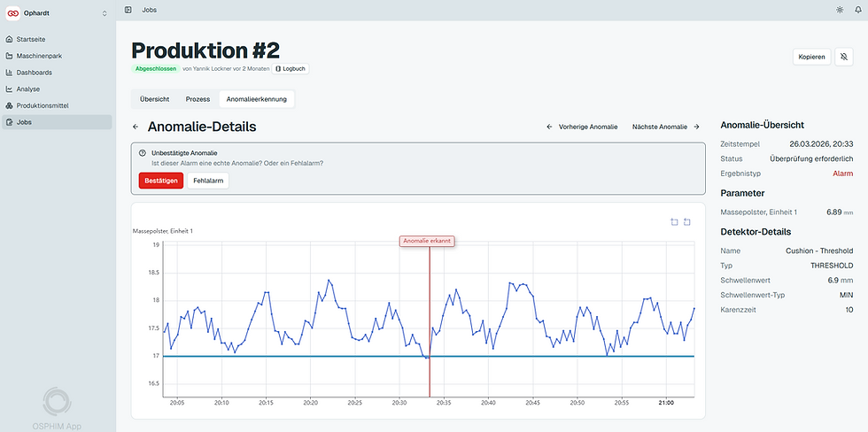Mark alarm as Fehlalarm
Image resolution: width=868 pixels, height=432 pixels.
click(x=208, y=181)
